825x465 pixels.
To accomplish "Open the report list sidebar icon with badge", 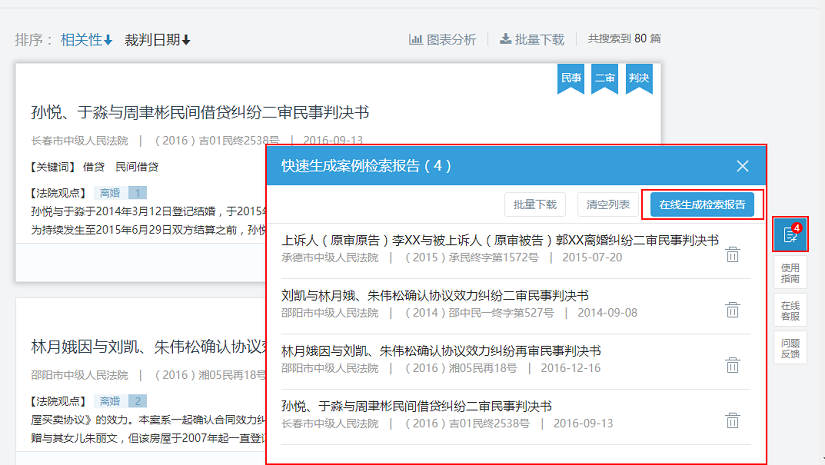I will click(790, 234).
